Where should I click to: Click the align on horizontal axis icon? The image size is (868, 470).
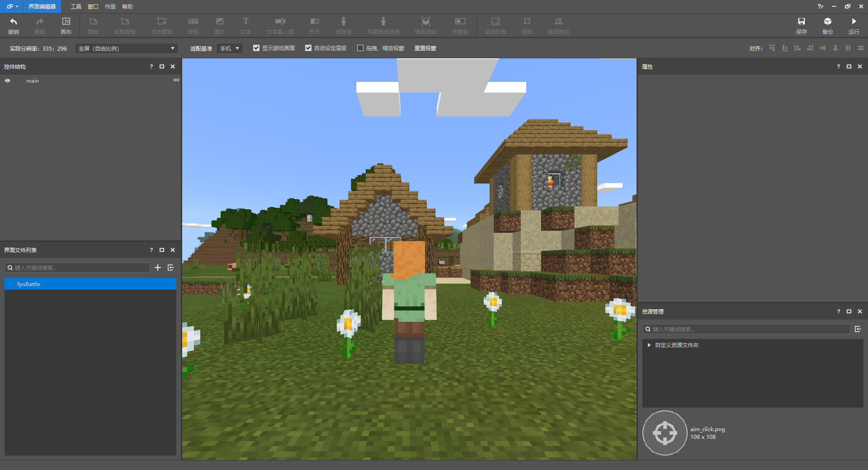pyautogui.click(x=823, y=48)
